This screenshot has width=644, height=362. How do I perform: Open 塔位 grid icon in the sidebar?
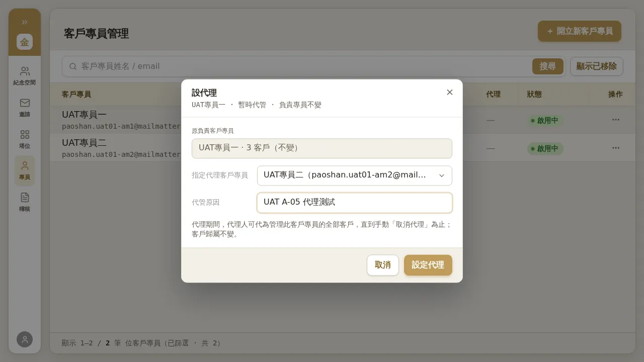25,139
